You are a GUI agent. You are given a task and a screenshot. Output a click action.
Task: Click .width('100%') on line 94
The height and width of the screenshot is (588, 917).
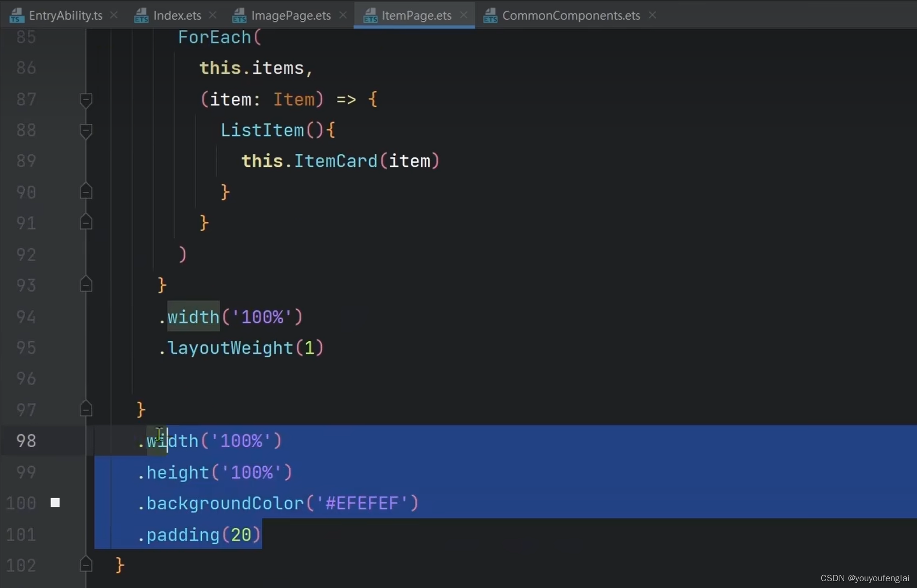click(x=231, y=317)
